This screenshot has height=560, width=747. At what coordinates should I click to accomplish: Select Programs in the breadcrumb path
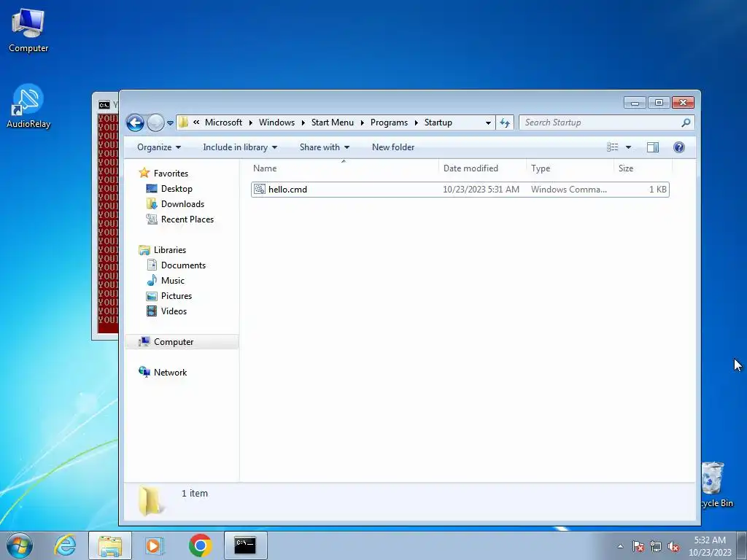(x=390, y=122)
